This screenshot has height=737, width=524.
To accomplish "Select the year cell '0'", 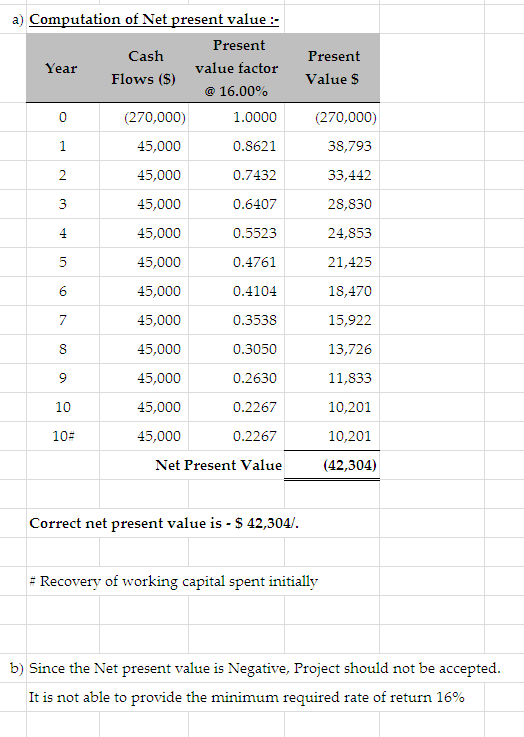I will click(x=63, y=117).
